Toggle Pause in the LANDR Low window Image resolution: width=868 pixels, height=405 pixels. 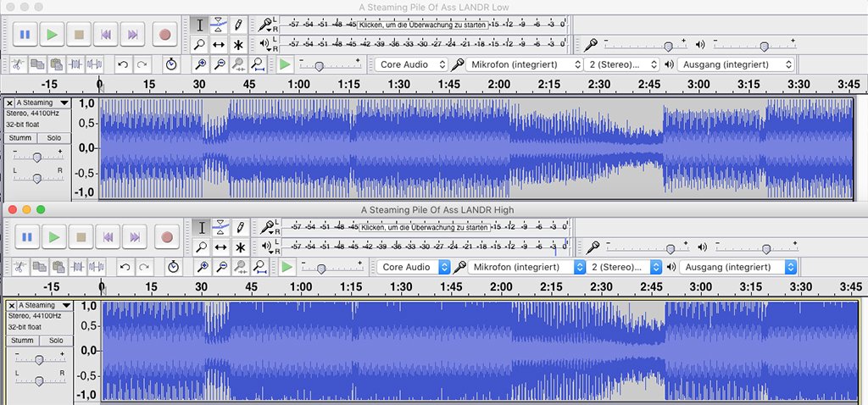[x=25, y=35]
